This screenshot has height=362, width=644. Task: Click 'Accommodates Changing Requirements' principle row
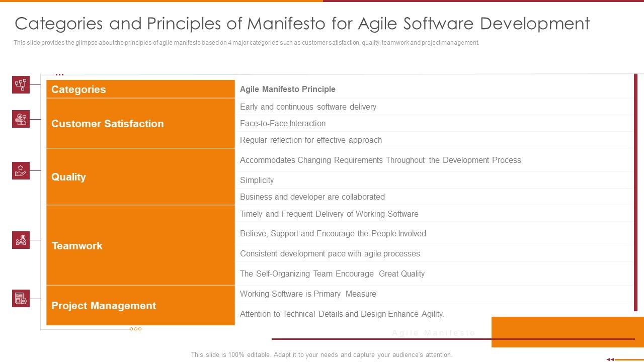point(434,160)
